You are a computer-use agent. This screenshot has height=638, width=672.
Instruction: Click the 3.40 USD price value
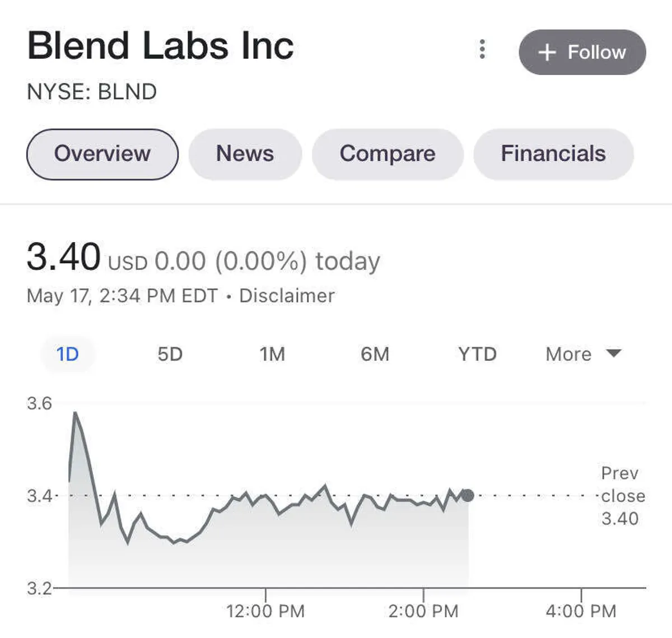[x=64, y=258]
